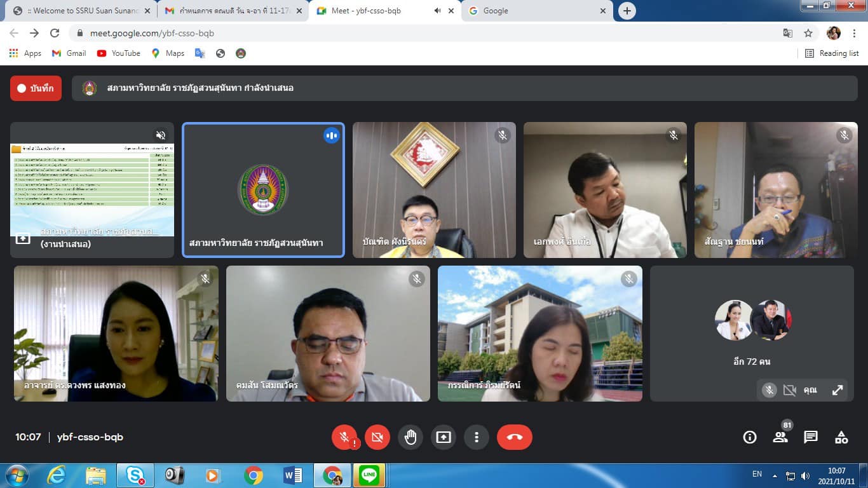Show hidden system tray icons arrow

[x=775, y=475]
